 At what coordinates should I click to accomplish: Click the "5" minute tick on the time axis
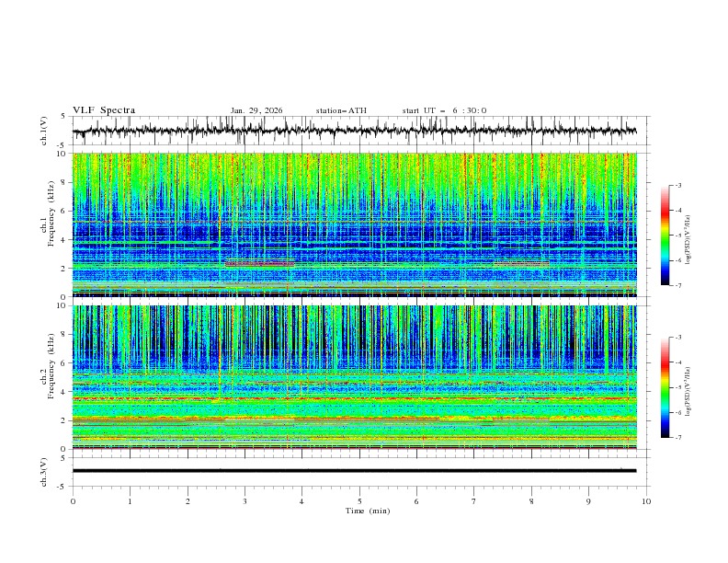pos(359,501)
